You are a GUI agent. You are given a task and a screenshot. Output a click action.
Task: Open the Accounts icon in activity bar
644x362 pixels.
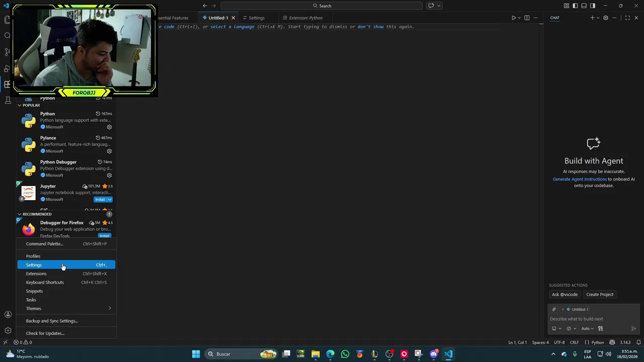tap(8, 315)
